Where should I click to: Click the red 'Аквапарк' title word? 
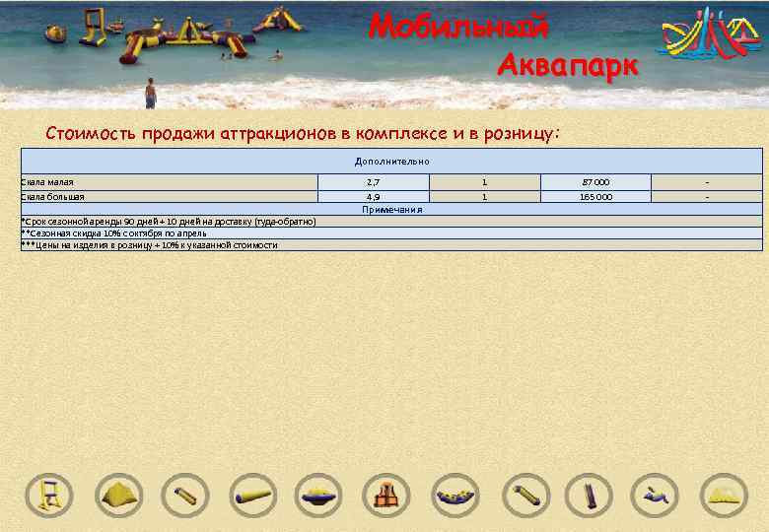(x=568, y=65)
